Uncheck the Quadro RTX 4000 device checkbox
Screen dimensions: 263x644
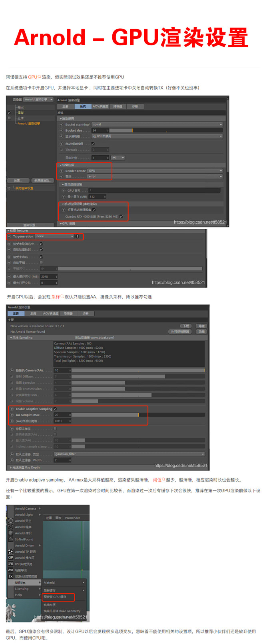click(121, 216)
